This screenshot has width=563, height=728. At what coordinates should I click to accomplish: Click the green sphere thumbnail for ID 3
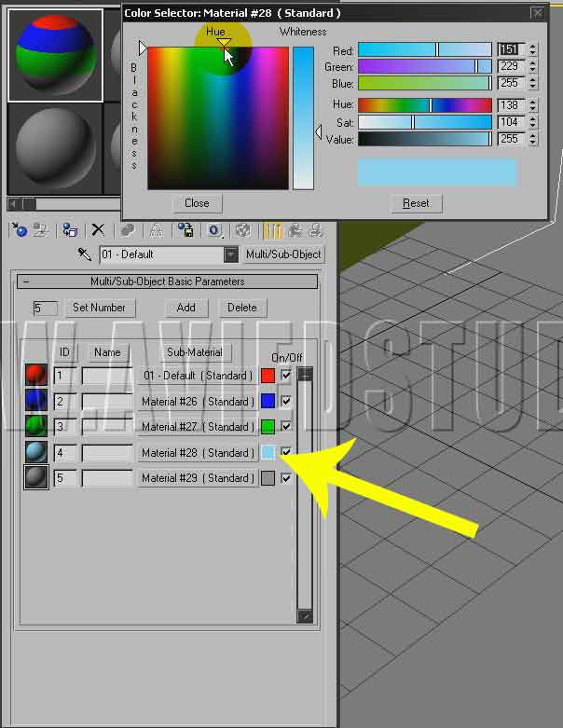(x=36, y=426)
